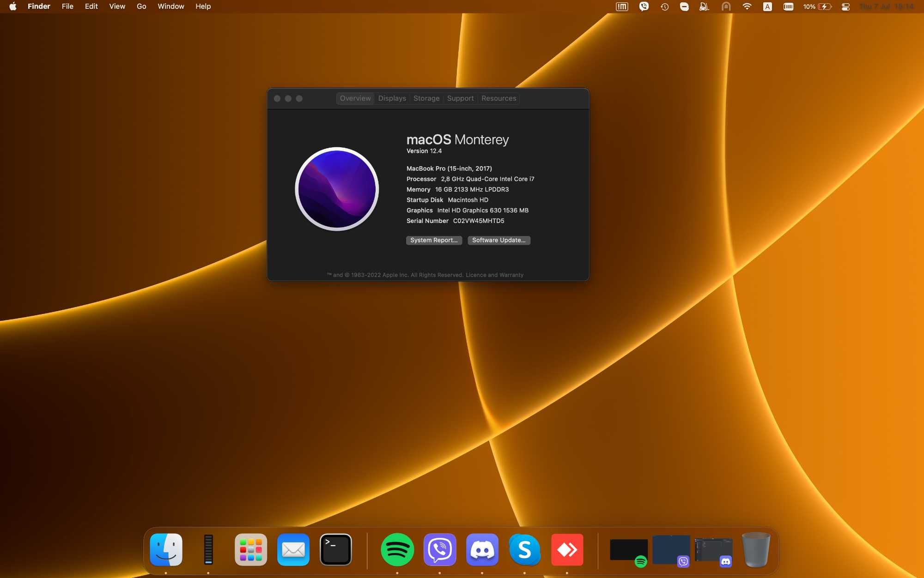Click the memory chip menu bar icon
The width and height of the screenshot is (924, 578).
[788, 6]
